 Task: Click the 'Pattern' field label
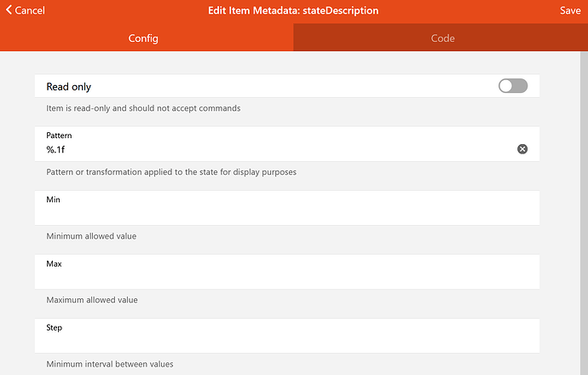[60, 136]
